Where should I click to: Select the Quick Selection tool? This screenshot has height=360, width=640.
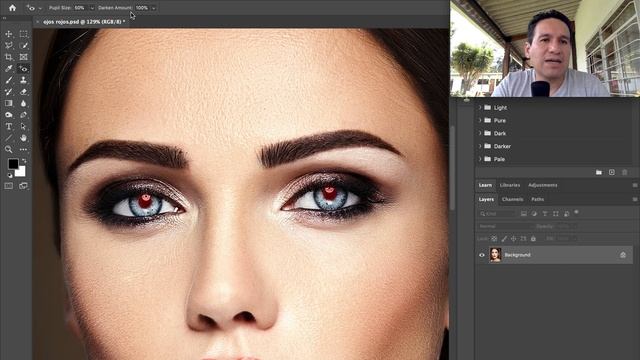click(24, 46)
